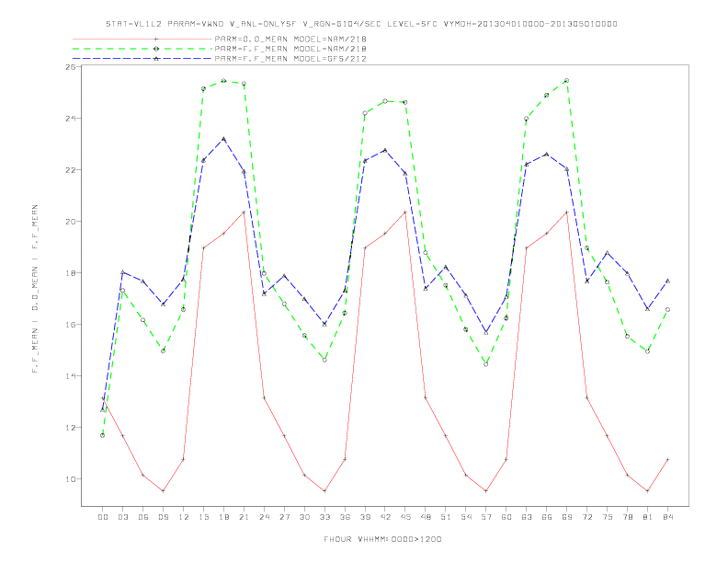This screenshot has width=728, height=563.
Task: Select legend entry PARM=O.O_MEAN MODEL=NAM/218
Action: tap(290, 39)
